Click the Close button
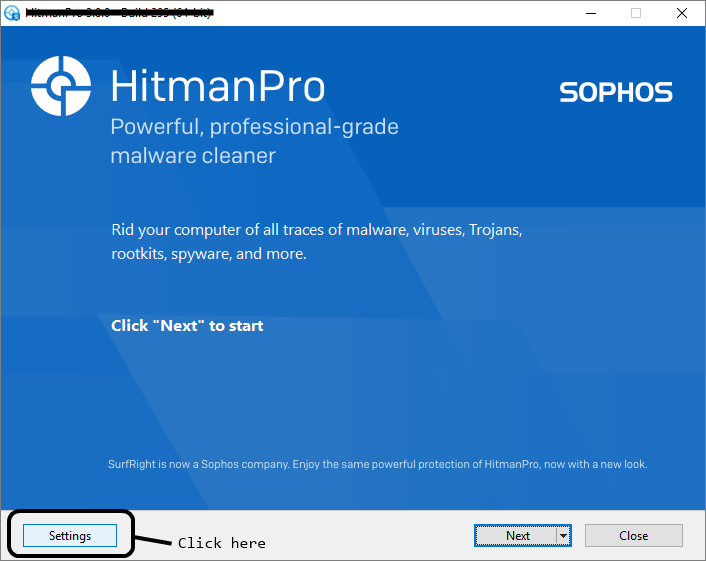 (x=634, y=535)
